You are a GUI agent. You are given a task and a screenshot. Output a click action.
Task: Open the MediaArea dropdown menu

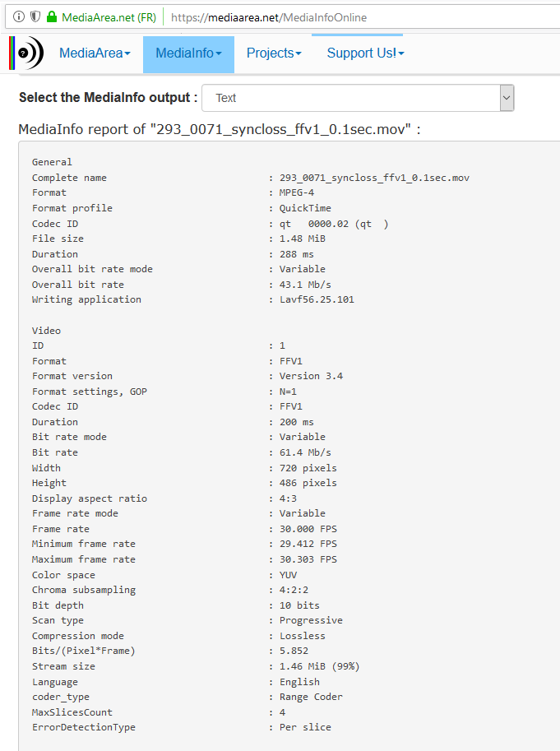click(x=95, y=53)
